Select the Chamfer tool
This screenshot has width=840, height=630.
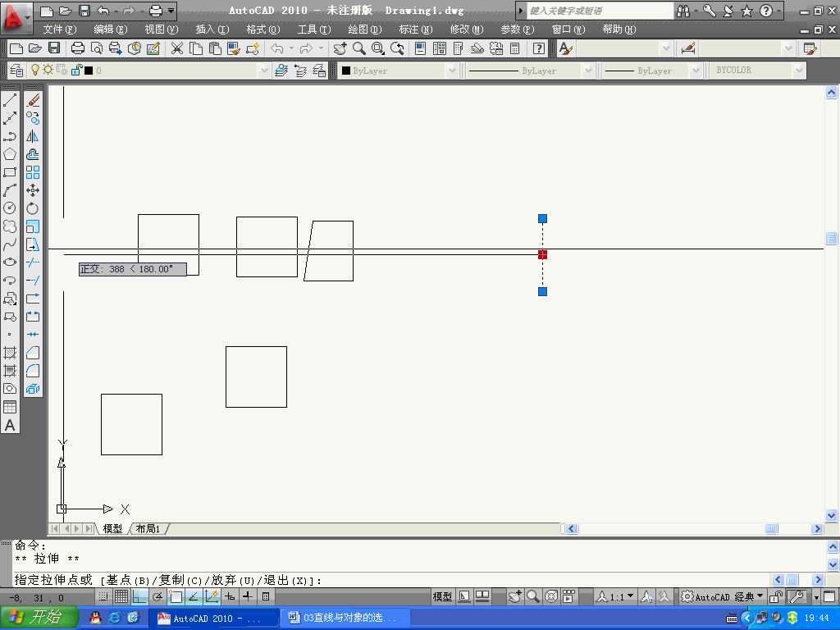33,353
